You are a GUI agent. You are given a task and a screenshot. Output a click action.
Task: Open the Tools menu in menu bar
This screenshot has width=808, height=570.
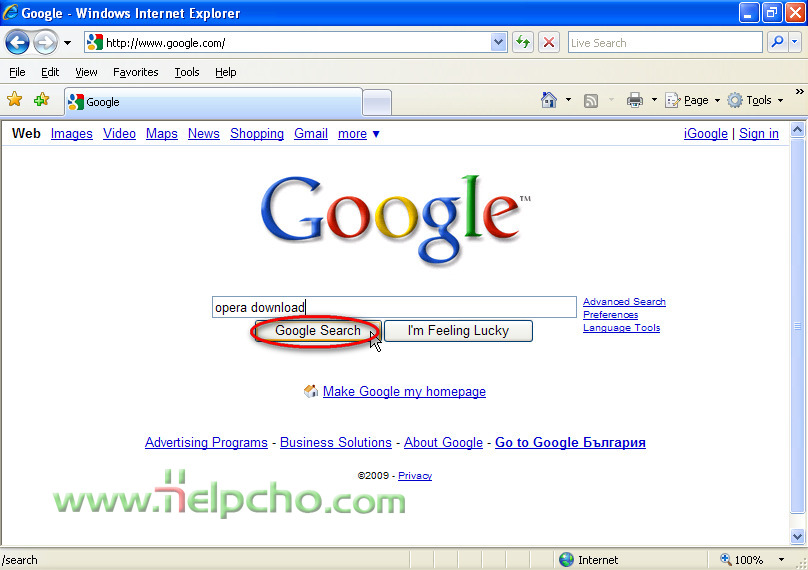(x=187, y=72)
